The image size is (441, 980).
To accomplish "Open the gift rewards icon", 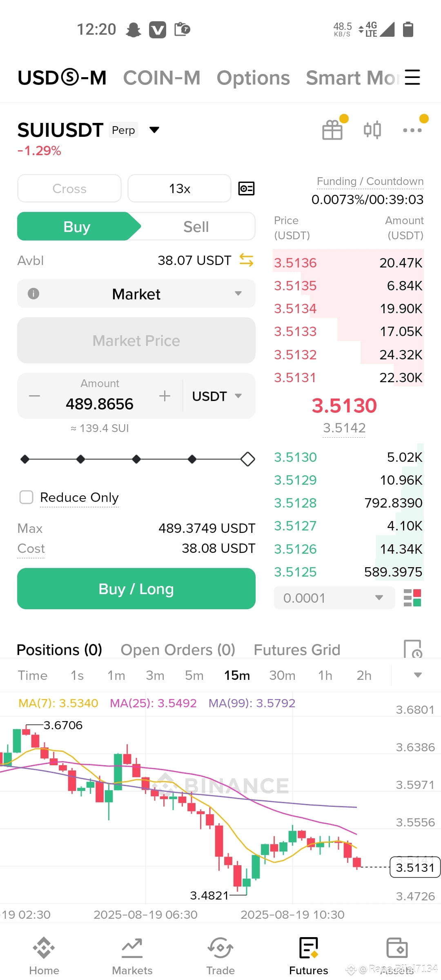I will [332, 130].
